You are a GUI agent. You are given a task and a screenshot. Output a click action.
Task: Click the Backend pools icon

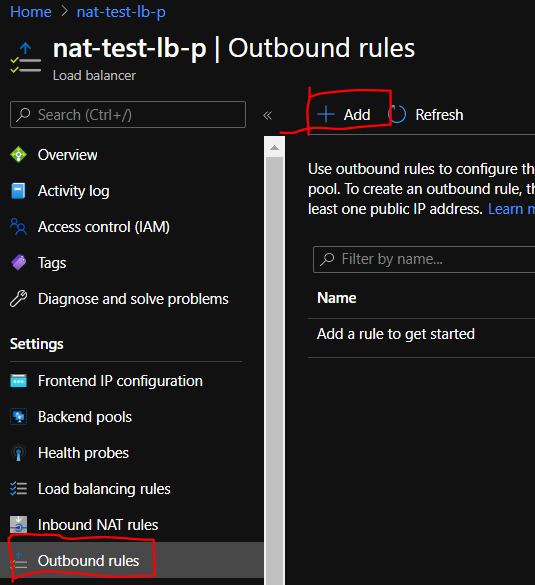click(18, 417)
